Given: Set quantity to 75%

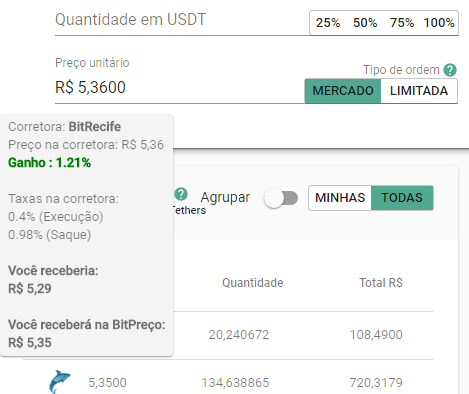Looking at the screenshot, I should tap(402, 23).
